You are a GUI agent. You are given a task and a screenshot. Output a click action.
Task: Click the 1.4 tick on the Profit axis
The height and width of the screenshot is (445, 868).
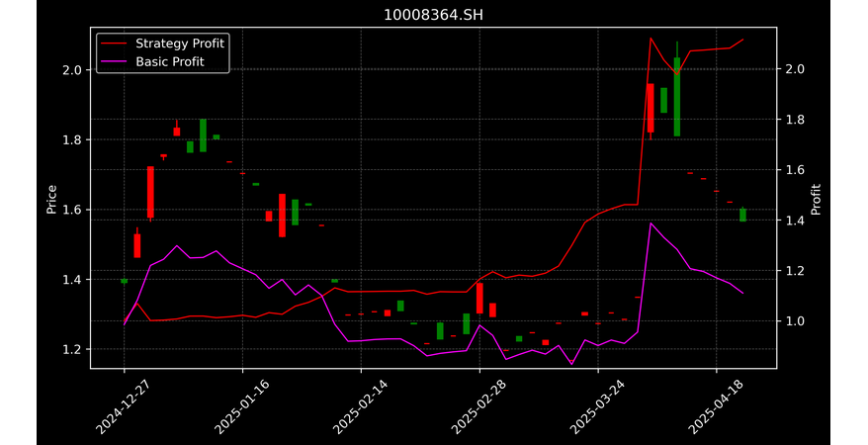point(795,221)
